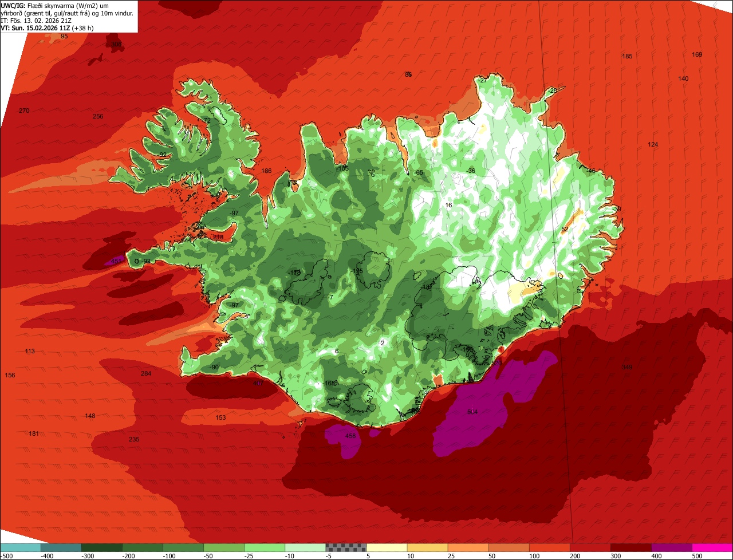Image resolution: width=733 pixels, height=560 pixels.
Task: Click the '185' value in the northeast ocean
Action: click(x=627, y=56)
